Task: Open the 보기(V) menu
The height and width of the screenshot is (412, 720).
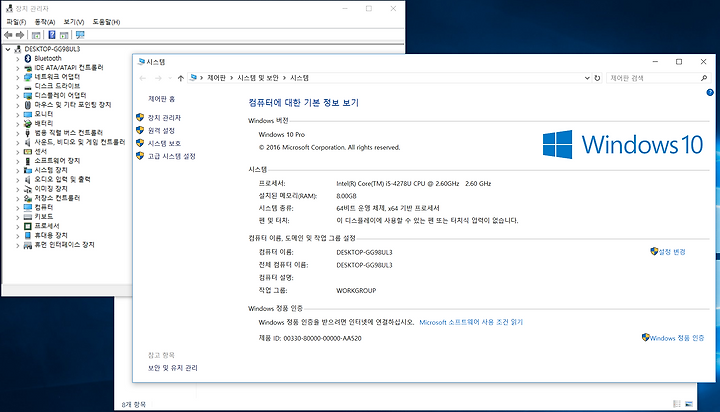Action: pyautogui.click(x=73, y=22)
